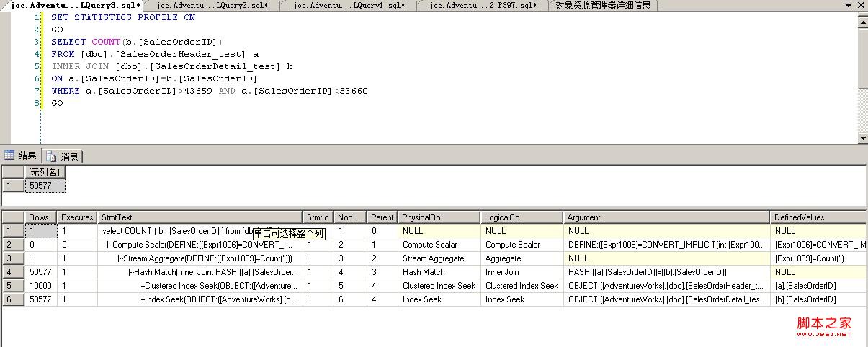Screen dimensions: 868x347
Task: Select the Rows column header
Action: point(42,217)
